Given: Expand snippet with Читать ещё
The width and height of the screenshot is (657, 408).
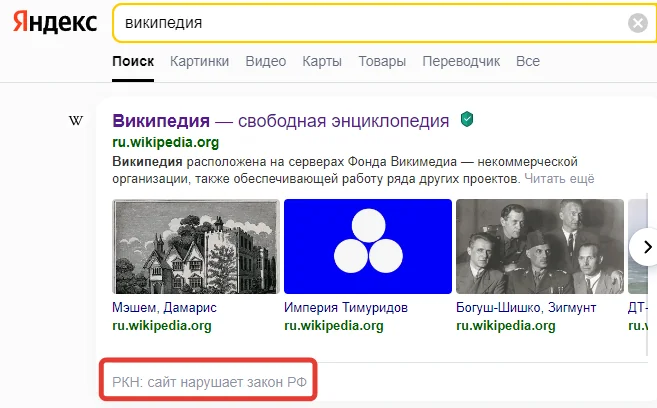Looking at the screenshot, I should pyautogui.click(x=560, y=179).
